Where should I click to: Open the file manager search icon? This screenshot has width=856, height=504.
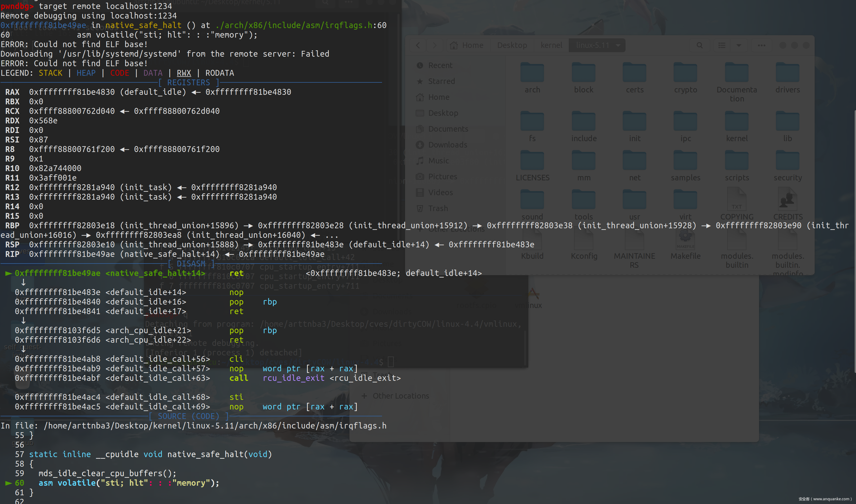[x=699, y=45]
